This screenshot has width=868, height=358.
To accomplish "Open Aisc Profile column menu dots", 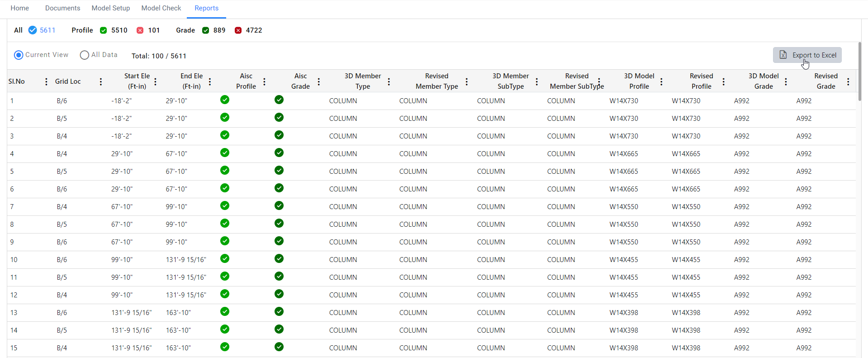I will pos(265,81).
